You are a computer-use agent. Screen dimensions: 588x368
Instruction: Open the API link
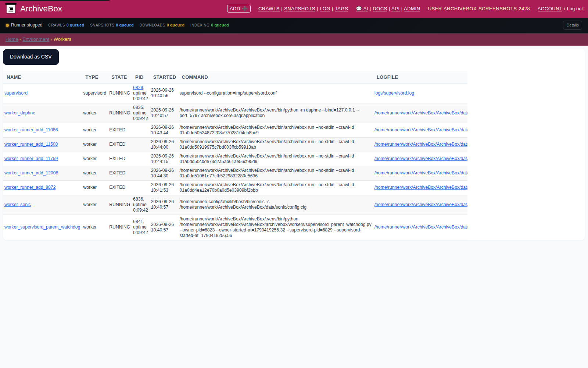coord(395,9)
